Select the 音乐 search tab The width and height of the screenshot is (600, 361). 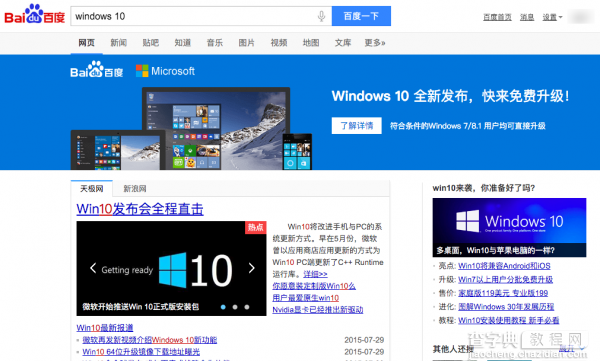(x=215, y=43)
